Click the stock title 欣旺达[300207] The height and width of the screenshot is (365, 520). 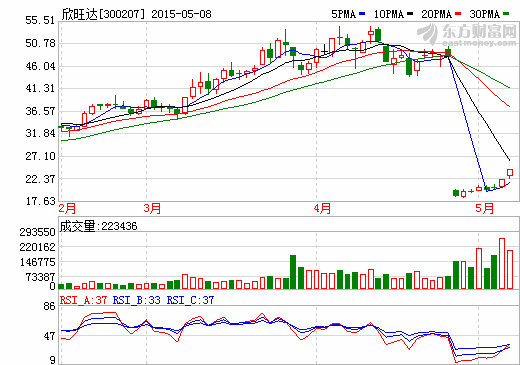click(x=103, y=14)
